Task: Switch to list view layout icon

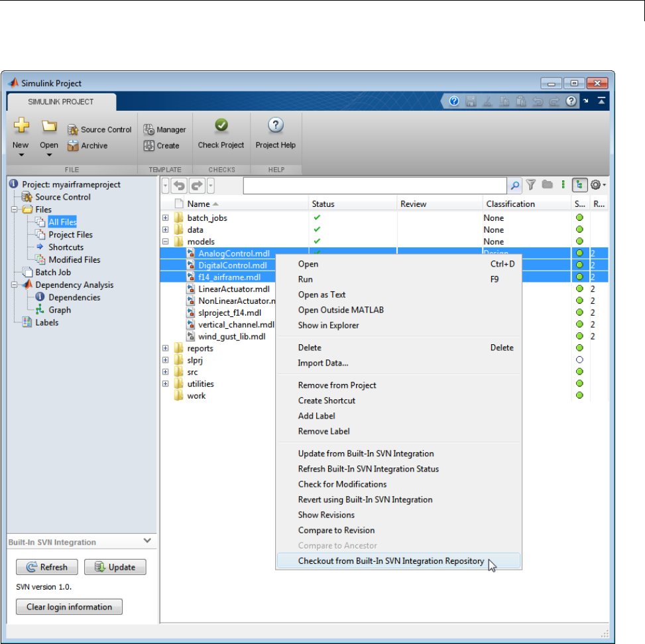Action: [x=563, y=185]
